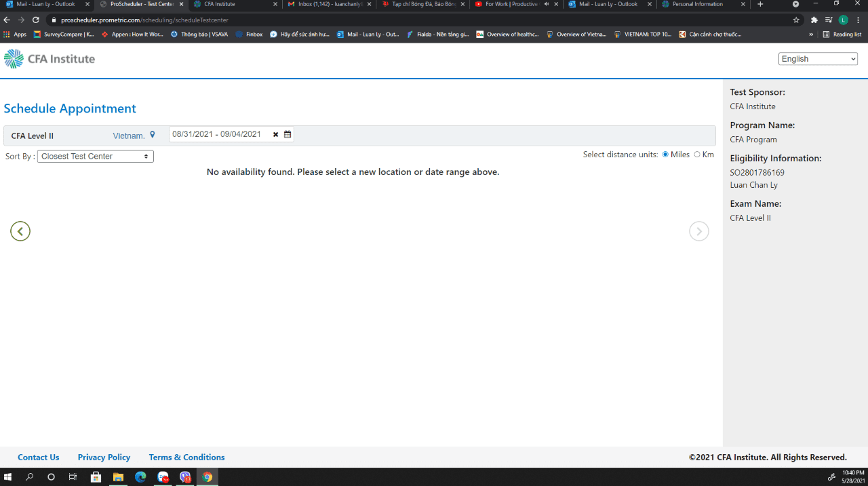Viewport: 868px width, 486px height.
Task: Go to the next results using the right arrow
Action: tap(699, 231)
